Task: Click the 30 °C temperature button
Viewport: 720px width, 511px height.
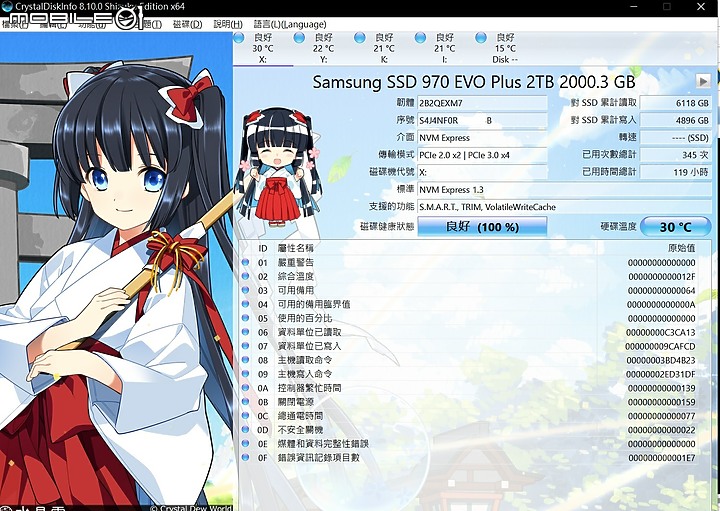Action: coord(675,227)
